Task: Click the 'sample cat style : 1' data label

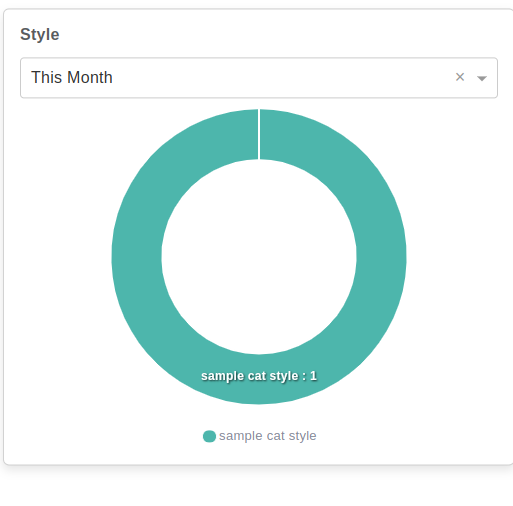Action: [x=259, y=376]
